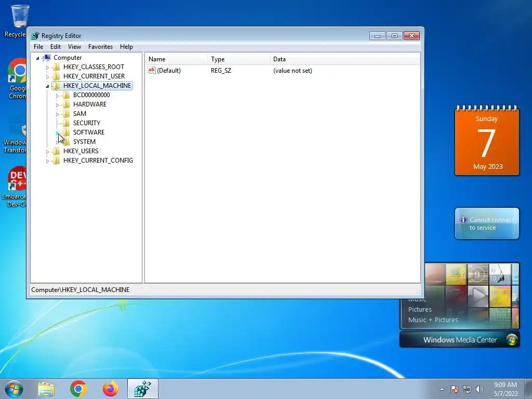Open Pictures in Media Center gadget
This screenshot has width=532, height=399.
(x=420, y=310)
